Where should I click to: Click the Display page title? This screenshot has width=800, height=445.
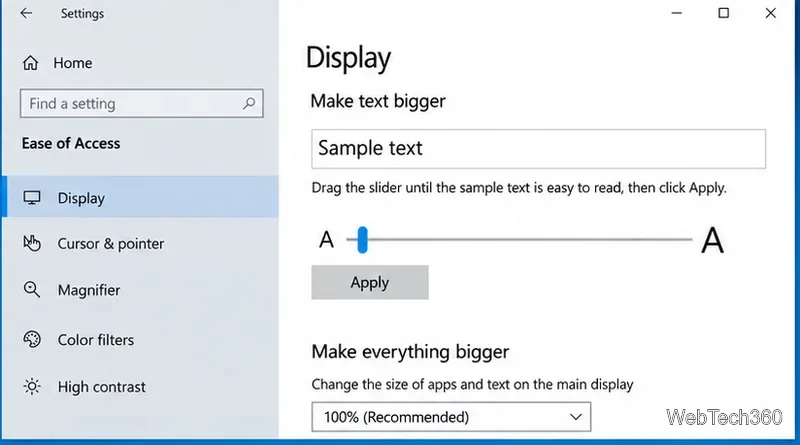pyautogui.click(x=348, y=58)
